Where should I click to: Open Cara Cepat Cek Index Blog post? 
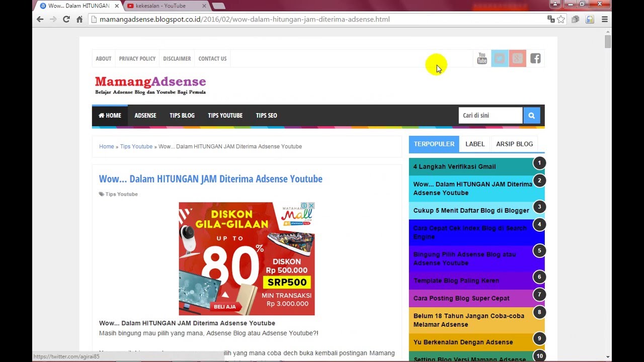point(470,232)
